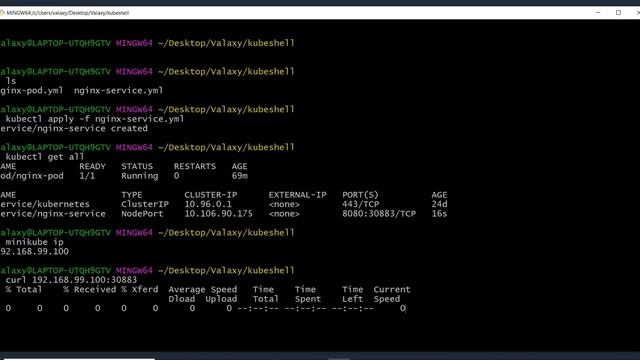This screenshot has width=640, height=360.
Task: Click the window title path text
Action: [x=68, y=13]
